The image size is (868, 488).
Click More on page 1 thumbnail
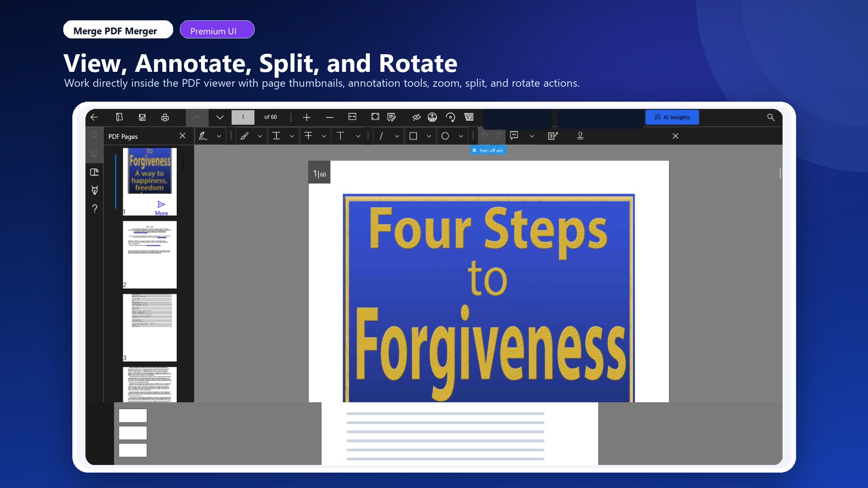pyautogui.click(x=161, y=208)
